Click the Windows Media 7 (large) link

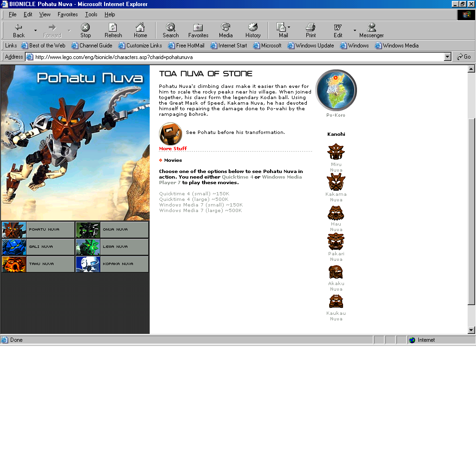[200, 211]
